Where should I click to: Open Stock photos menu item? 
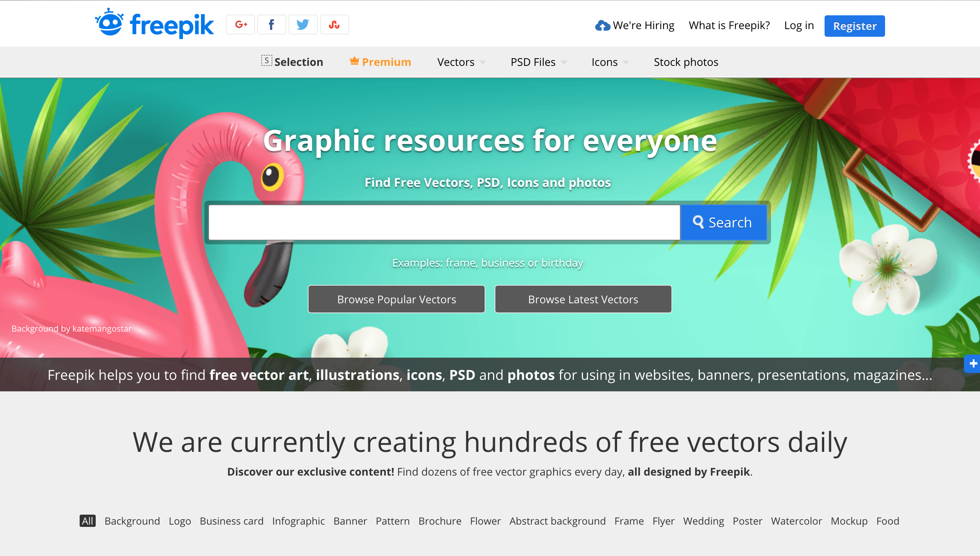coord(686,62)
